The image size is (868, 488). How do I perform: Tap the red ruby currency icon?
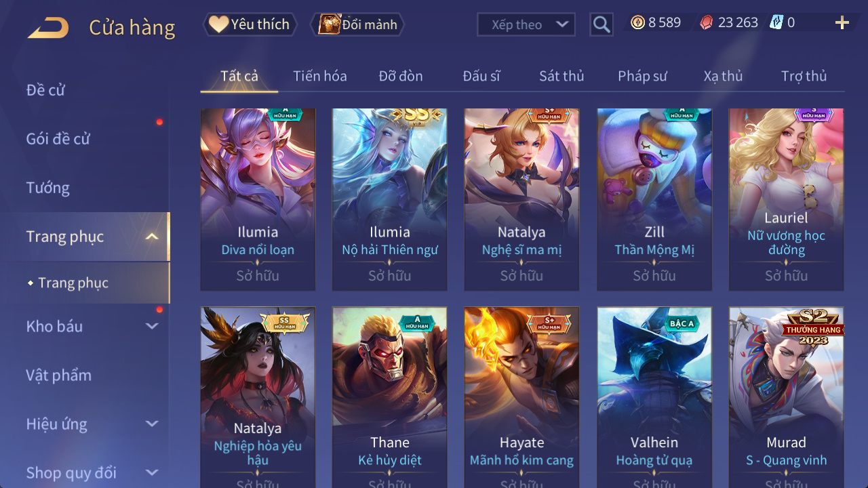tap(707, 22)
